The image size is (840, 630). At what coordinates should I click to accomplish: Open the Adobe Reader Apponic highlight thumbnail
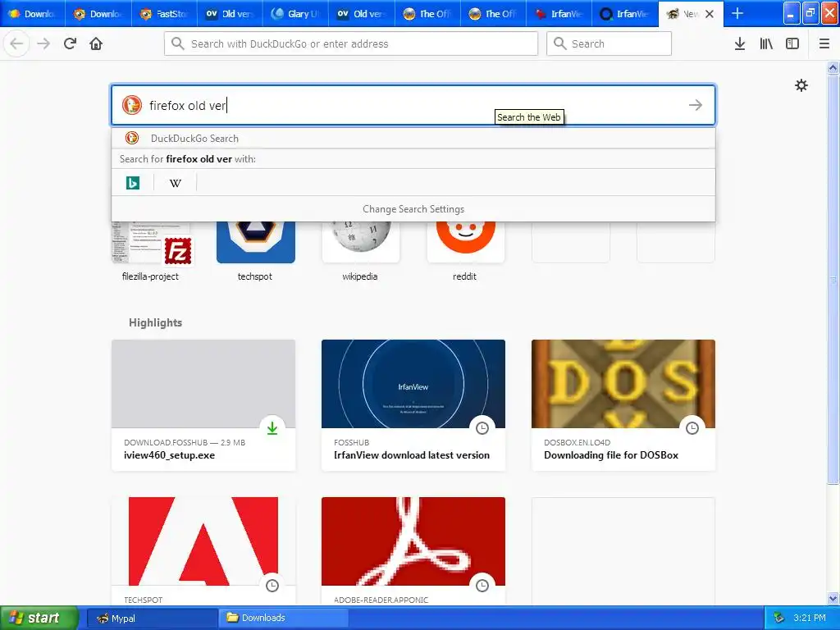pyautogui.click(x=413, y=541)
